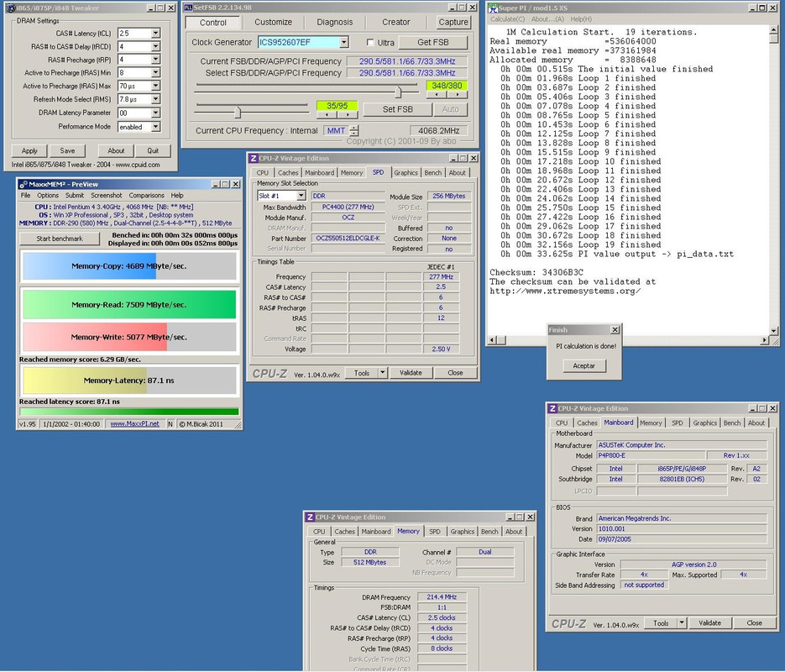The image size is (785, 672).
Task: Switch to Caches tab in SPD CPU-Z window
Action: point(288,173)
